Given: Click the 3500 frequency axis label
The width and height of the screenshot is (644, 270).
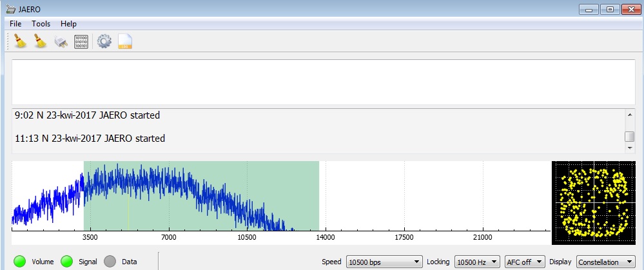Looking at the screenshot, I should [x=90, y=237].
